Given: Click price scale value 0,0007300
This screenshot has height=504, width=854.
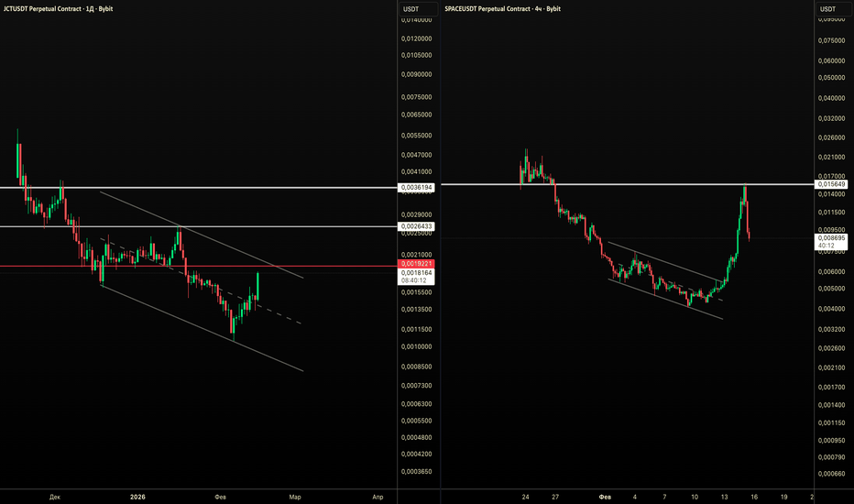Looking at the screenshot, I should [417, 386].
